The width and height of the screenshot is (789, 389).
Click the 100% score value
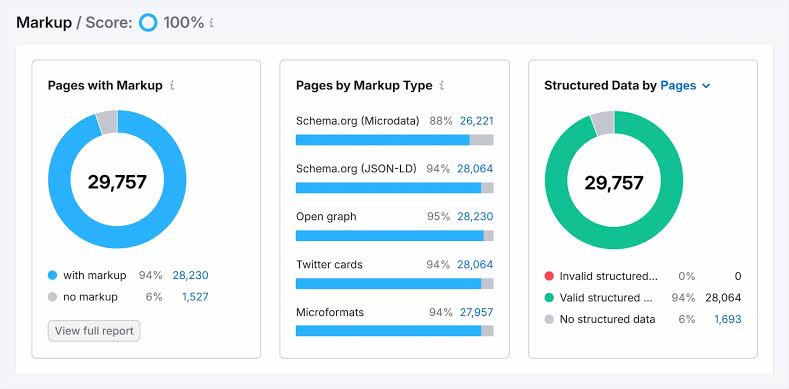(x=184, y=23)
